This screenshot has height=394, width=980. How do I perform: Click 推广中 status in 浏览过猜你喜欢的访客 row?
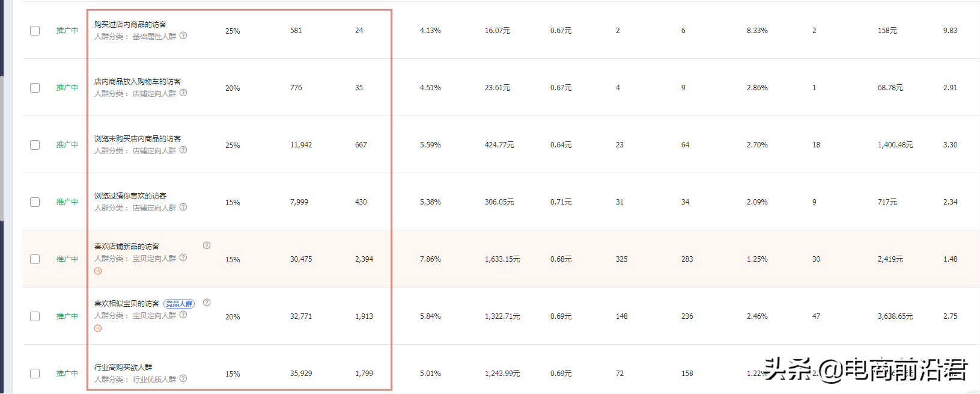tap(67, 202)
